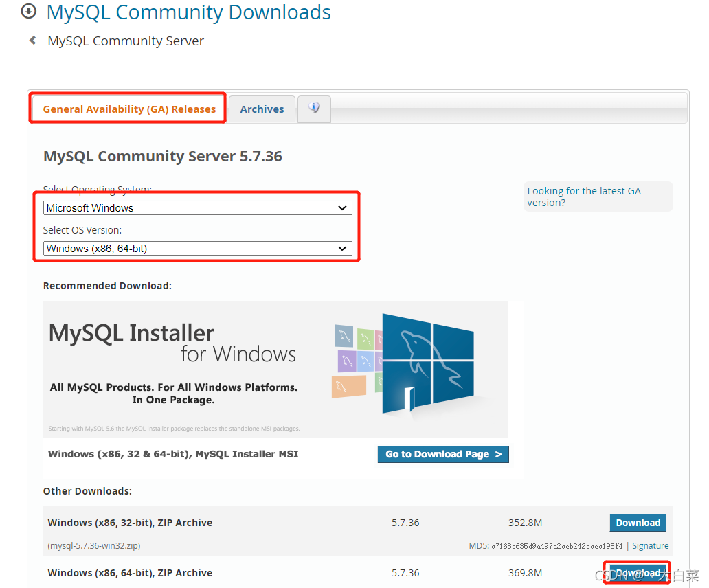Open the MySQL Community Downloads heading link
The width and height of the screenshot is (709, 588).
click(x=188, y=12)
